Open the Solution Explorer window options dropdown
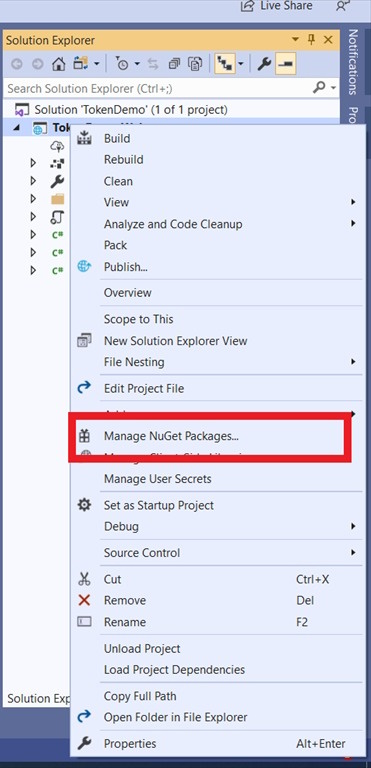The width and height of the screenshot is (371, 768). [295, 40]
